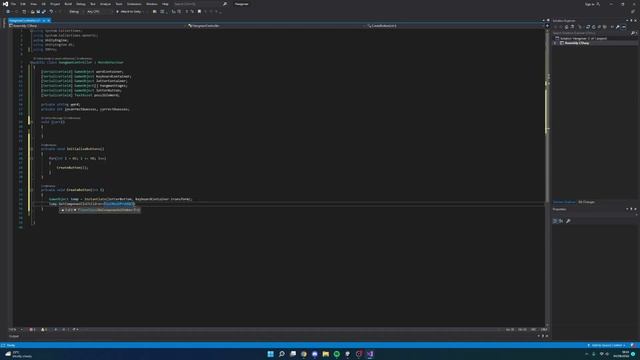Viewport: 640px width, 360px height.
Task: Open the Edit menu
Action: pos(23,4)
